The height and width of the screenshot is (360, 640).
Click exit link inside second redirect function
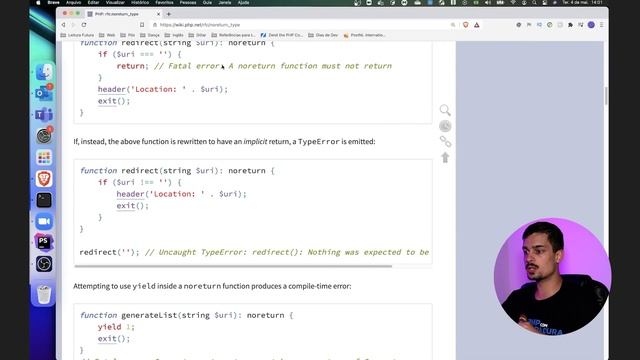coord(125,206)
